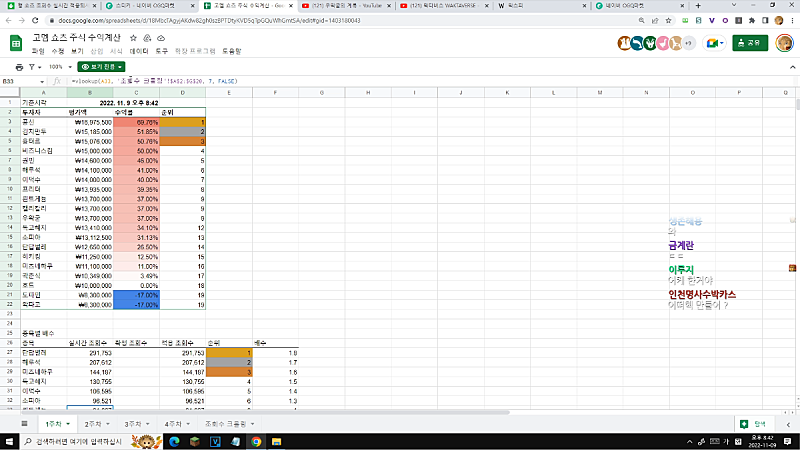800x450 pixels.
Task: Switch to the Wikipedia W browser tab
Action: click(x=541, y=6)
